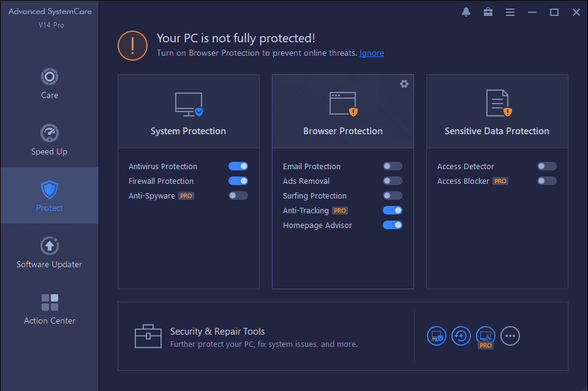Image resolution: width=588 pixels, height=391 pixels.
Task: Click the notification bell icon
Action: click(x=466, y=12)
